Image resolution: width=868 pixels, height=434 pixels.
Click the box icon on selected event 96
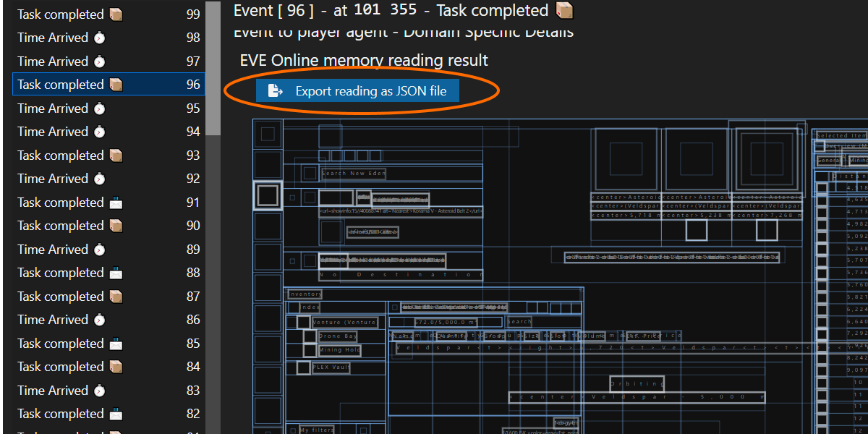pyautogui.click(x=116, y=85)
